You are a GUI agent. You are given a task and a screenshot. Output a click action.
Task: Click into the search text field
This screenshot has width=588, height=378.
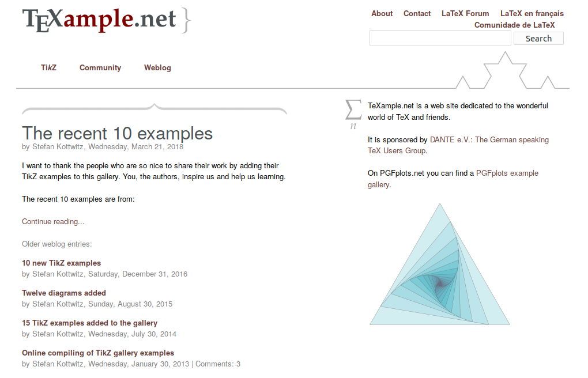point(440,39)
